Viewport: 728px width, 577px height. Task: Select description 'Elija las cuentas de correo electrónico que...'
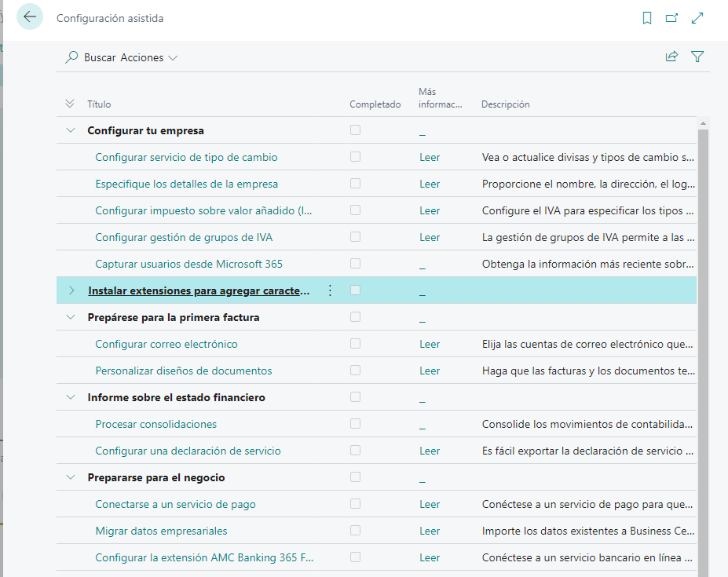tap(587, 344)
